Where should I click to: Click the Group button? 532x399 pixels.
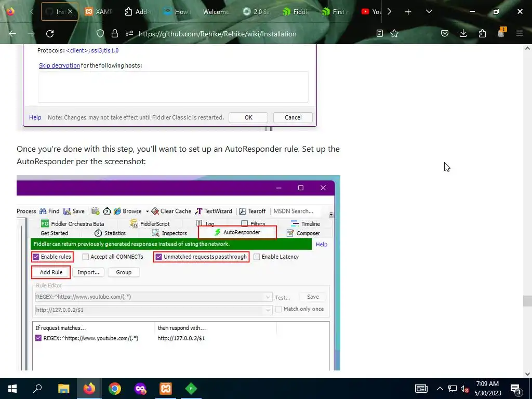click(124, 272)
